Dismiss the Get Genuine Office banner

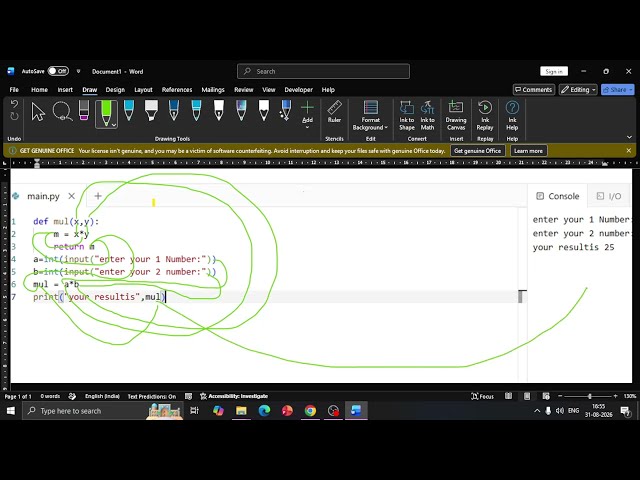[x=629, y=151]
